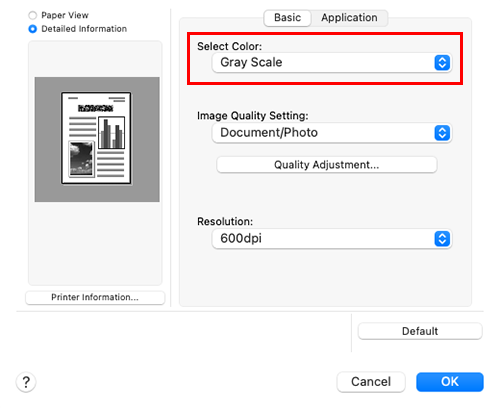
Task: Click the Quality Adjustment button
Action: (327, 165)
